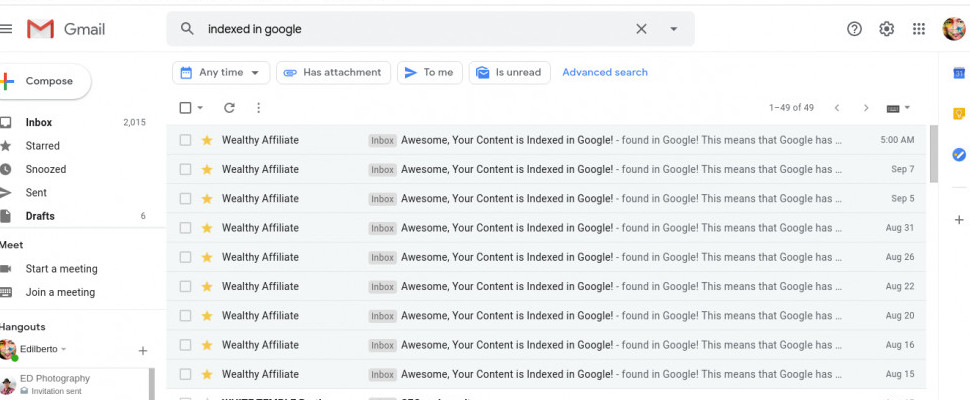The width and height of the screenshot is (970, 400).
Task: Open the Google apps grid
Action: click(919, 28)
